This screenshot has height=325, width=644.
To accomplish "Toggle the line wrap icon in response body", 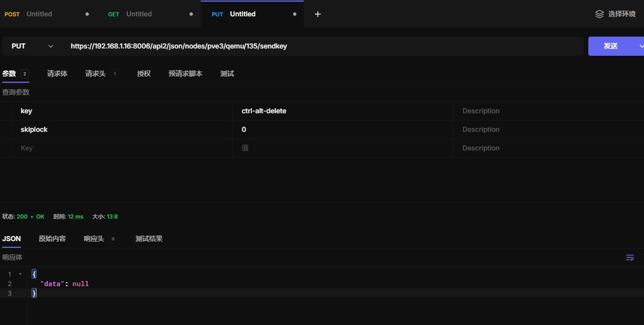I will point(630,257).
